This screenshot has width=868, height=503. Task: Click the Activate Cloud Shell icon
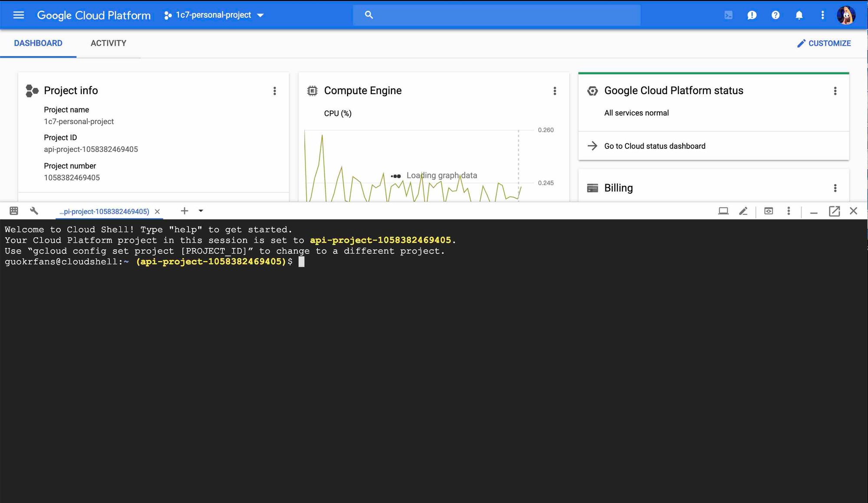(x=728, y=15)
